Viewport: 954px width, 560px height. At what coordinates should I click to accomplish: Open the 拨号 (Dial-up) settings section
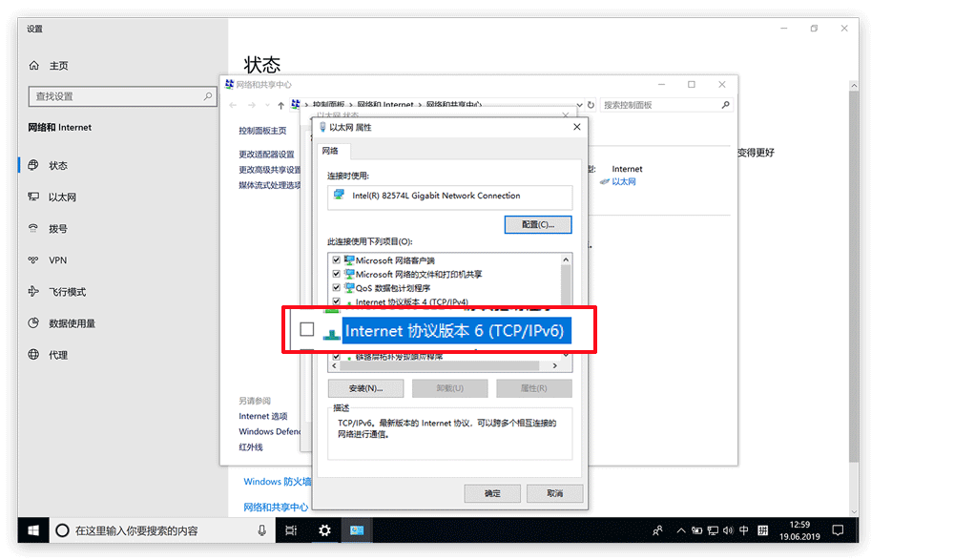(x=57, y=228)
